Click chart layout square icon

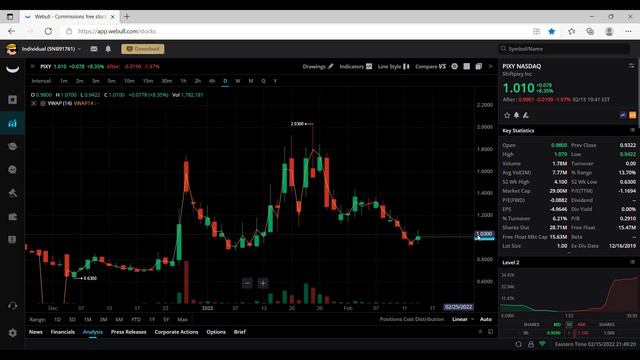(x=467, y=66)
